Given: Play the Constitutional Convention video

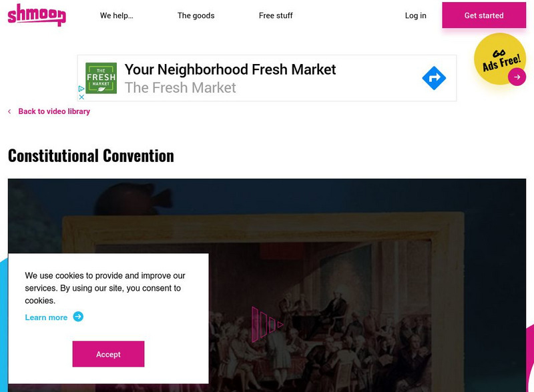Looking at the screenshot, I should pyautogui.click(x=266, y=325).
